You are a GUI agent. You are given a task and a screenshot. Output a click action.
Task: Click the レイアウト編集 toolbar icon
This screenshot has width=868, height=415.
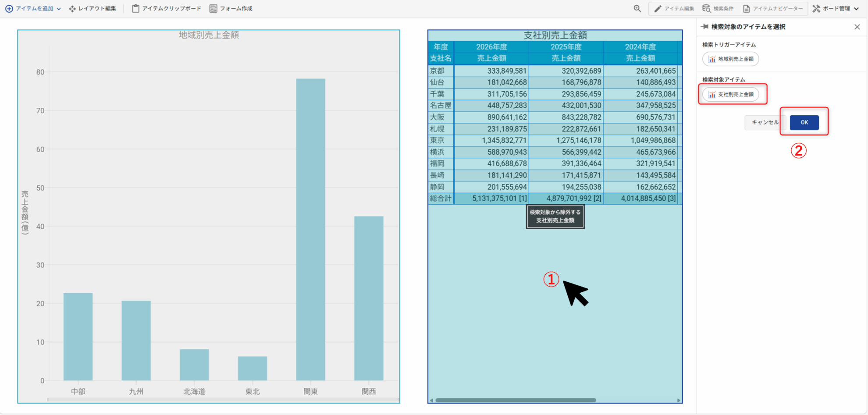tap(73, 9)
